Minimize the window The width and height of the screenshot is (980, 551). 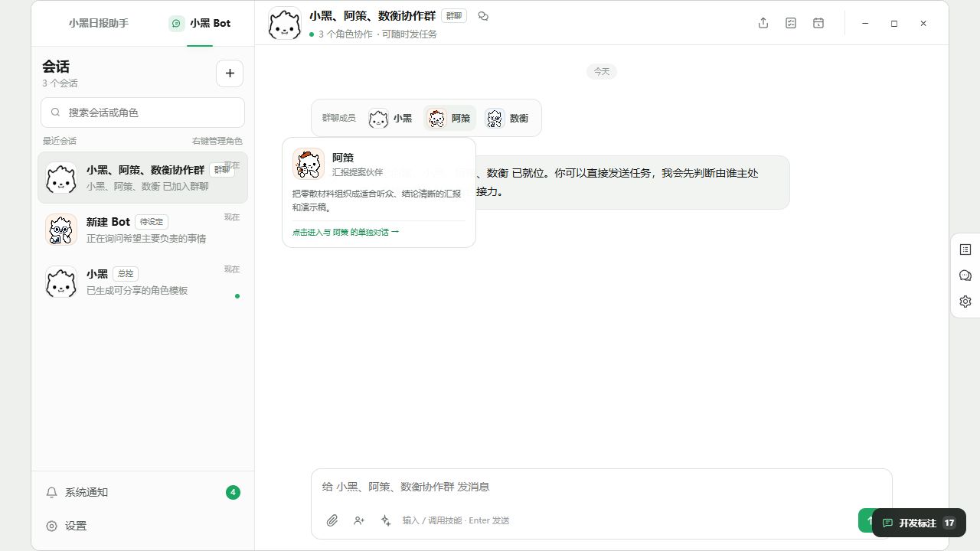[x=865, y=24]
